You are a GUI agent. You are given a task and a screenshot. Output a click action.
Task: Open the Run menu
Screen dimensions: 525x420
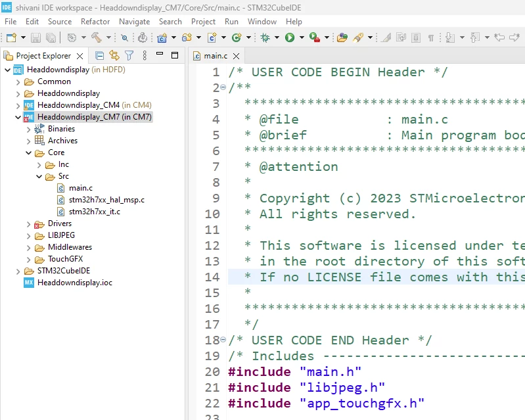[x=231, y=22]
